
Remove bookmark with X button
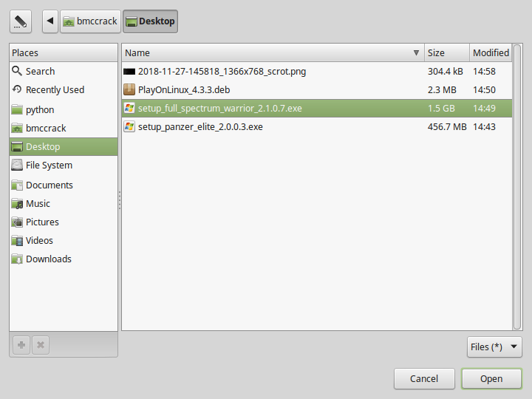click(41, 345)
